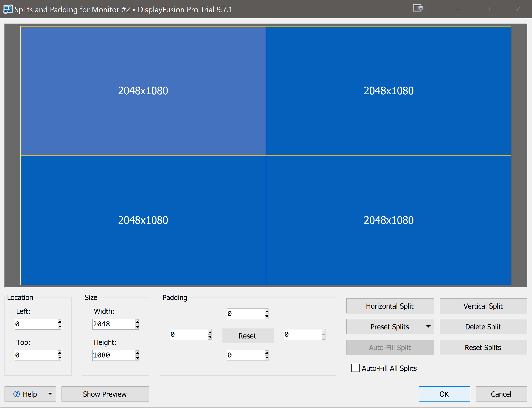Image resolution: width=532 pixels, height=408 pixels.
Task: Reset padding with the Reset button
Action: coord(247,336)
